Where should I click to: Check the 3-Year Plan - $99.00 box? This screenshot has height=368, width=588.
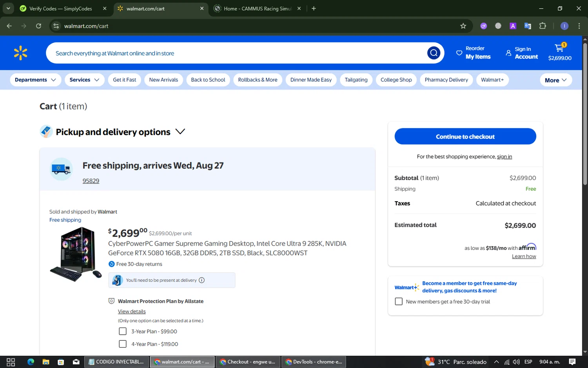tap(123, 332)
